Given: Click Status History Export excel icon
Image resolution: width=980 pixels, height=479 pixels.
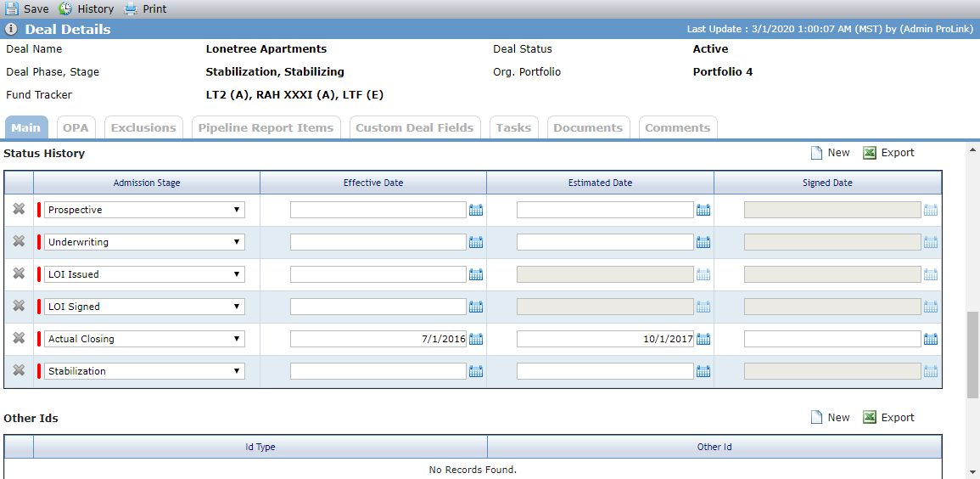Looking at the screenshot, I should pos(870,153).
